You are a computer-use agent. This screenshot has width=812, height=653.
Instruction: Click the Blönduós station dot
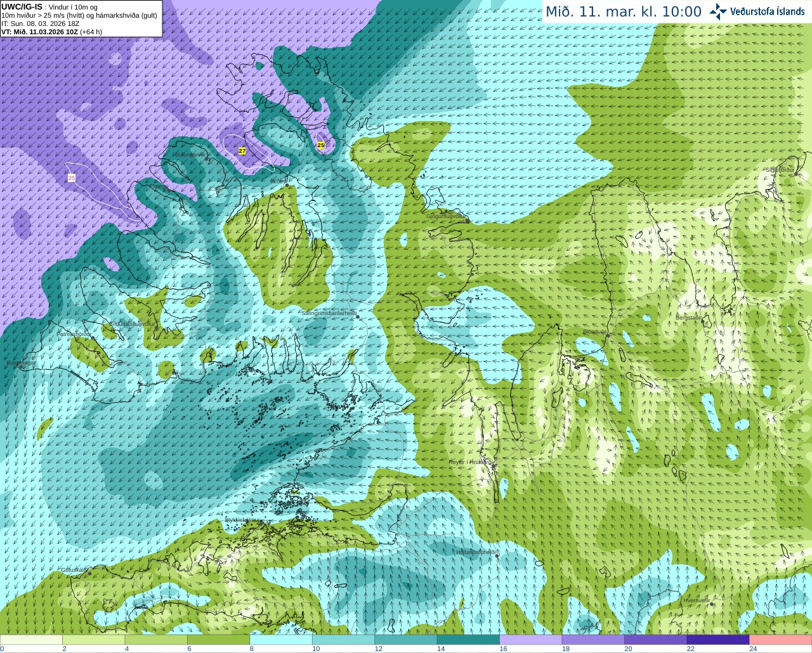pos(608,335)
